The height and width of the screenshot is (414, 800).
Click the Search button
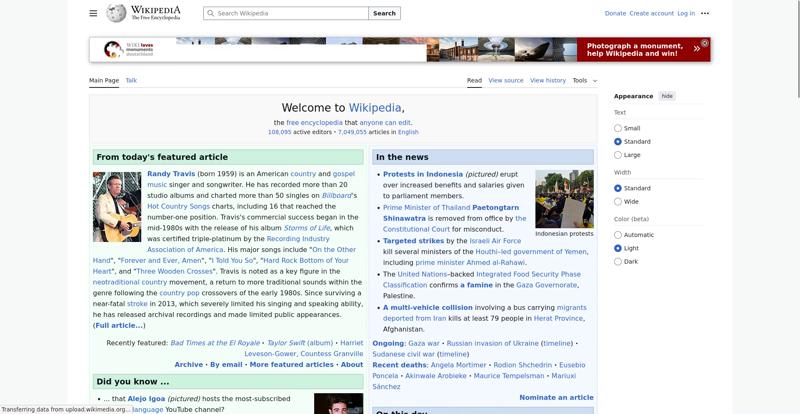tap(384, 13)
